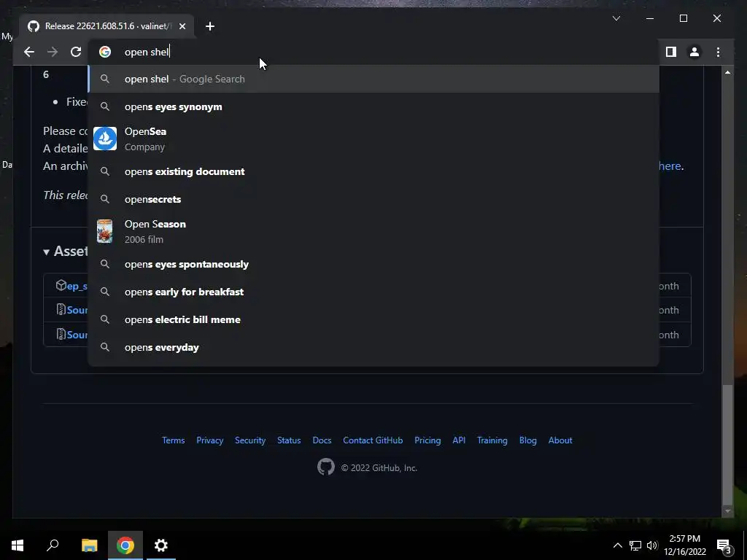Open the taskbar clock and date
Screen dimensions: 747x560
click(684, 545)
